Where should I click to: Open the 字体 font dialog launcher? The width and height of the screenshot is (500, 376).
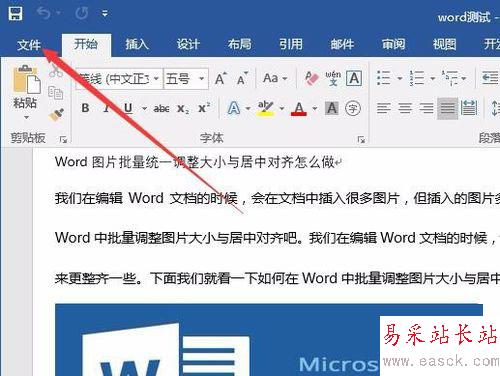[361, 139]
